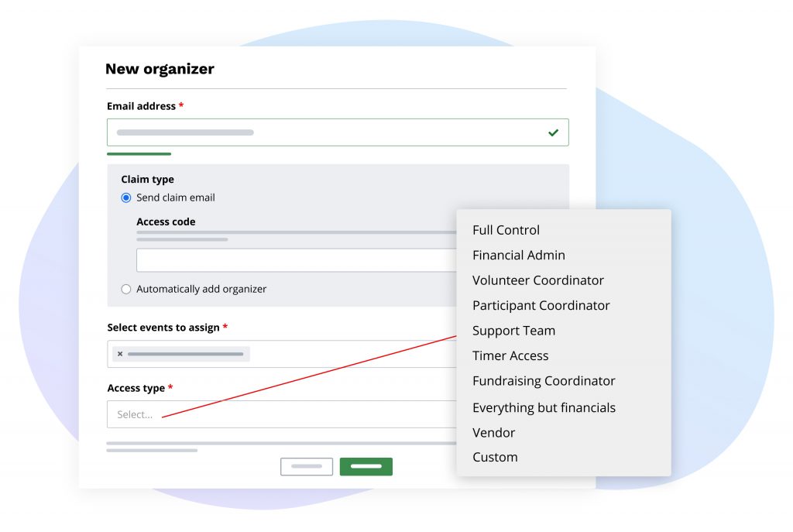Pick Volunteer Coordinator from the list

537,280
